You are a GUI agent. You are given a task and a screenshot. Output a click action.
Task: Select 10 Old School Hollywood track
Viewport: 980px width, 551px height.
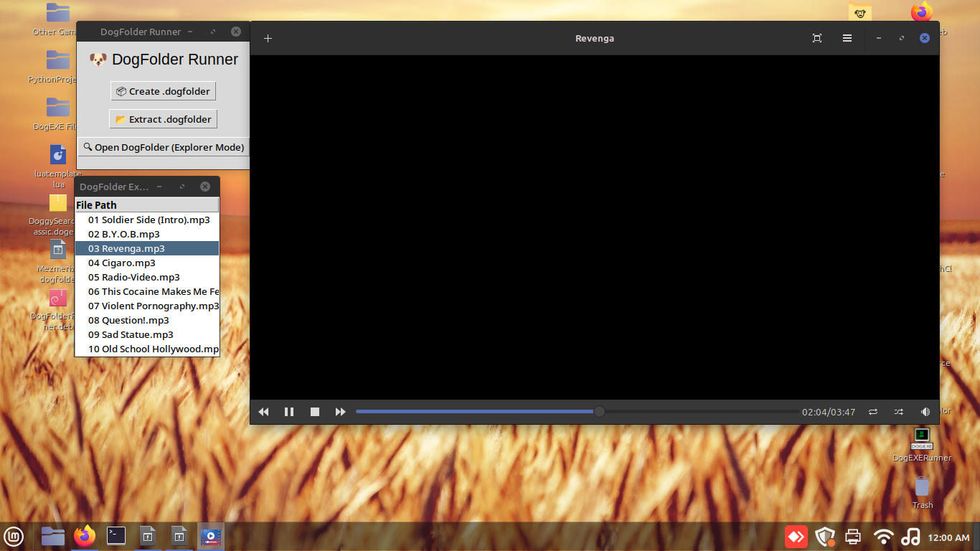tap(147, 349)
